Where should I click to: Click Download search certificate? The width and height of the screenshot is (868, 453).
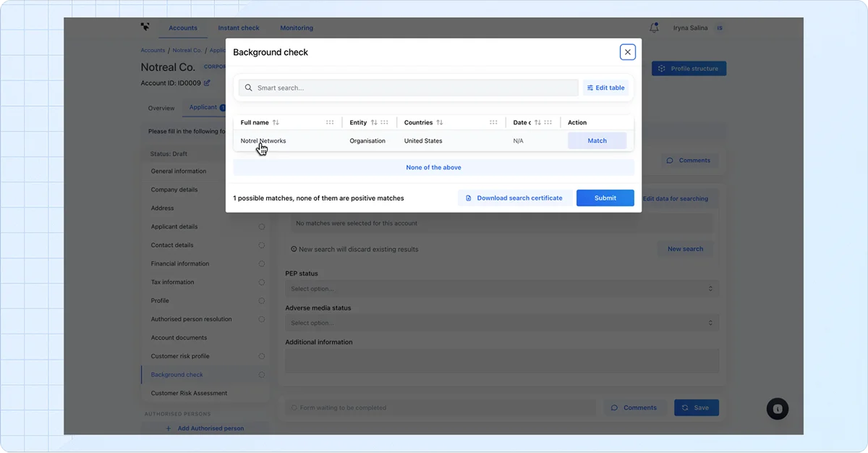[x=515, y=198]
